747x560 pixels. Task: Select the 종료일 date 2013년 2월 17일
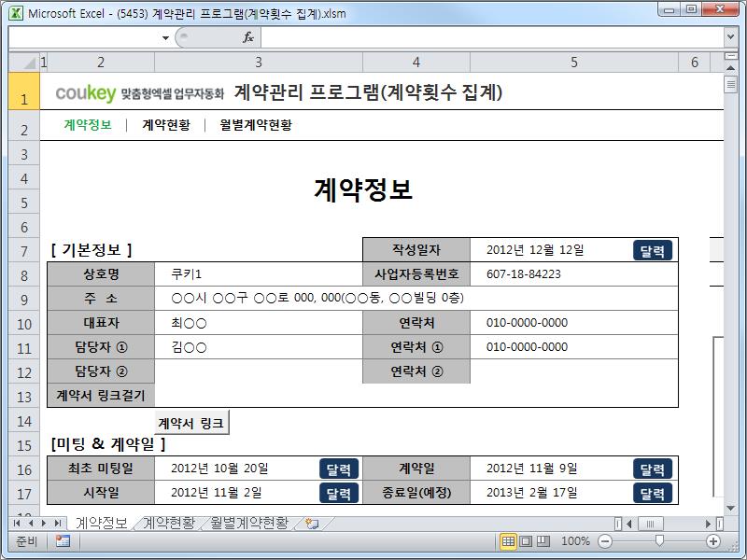tap(531, 493)
